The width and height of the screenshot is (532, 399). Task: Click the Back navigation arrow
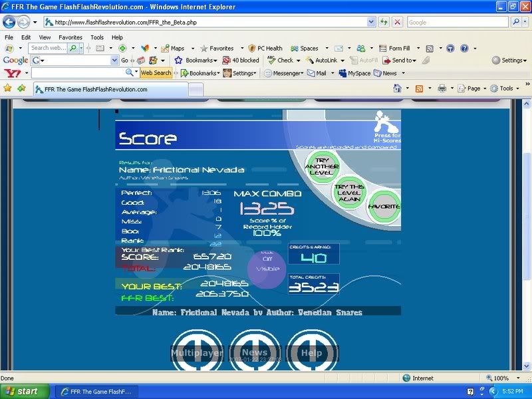pos(11,22)
